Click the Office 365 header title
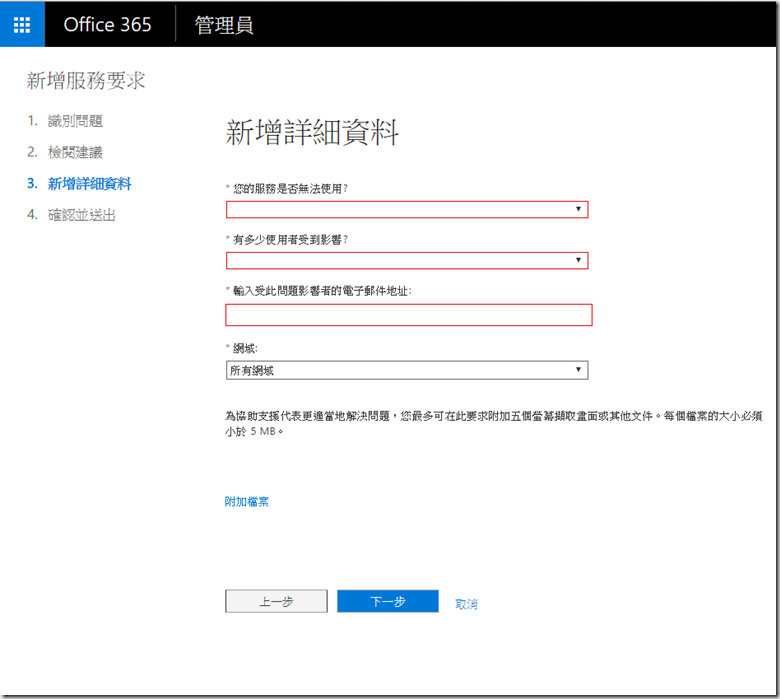780x699 pixels. [x=107, y=25]
